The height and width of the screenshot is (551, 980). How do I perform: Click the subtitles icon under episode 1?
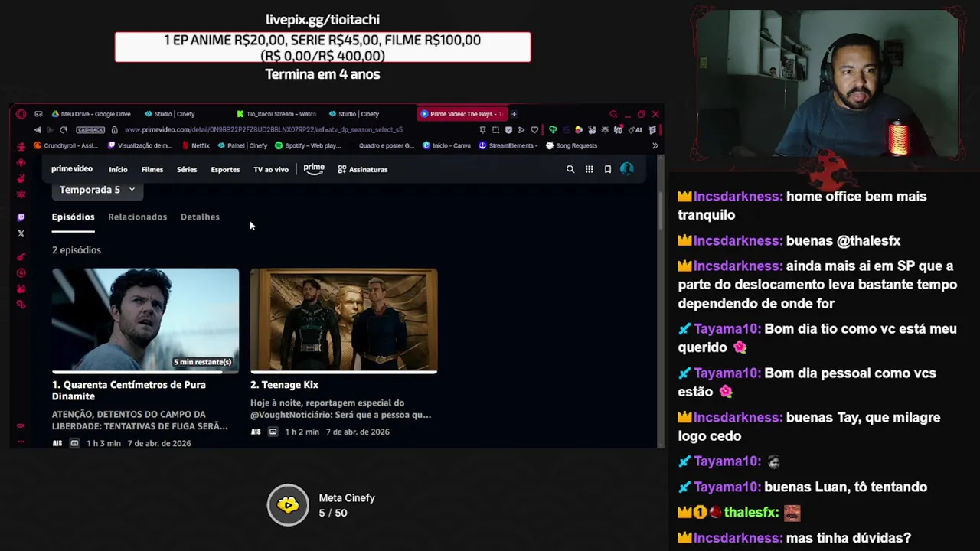point(74,443)
